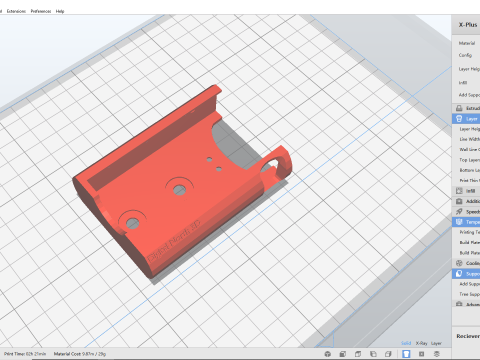Open the Help menu

click(x=60, y=11)
